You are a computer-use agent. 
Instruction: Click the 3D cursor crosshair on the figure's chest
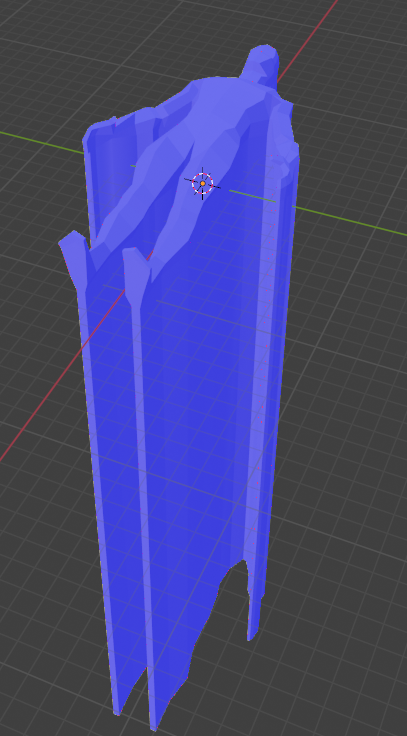click(202, 183)
